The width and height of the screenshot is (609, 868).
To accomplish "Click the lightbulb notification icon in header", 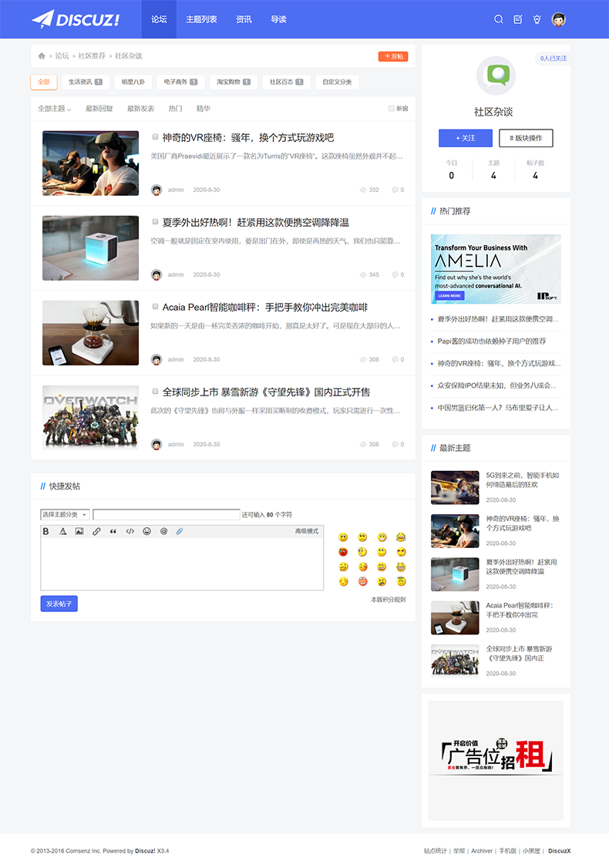I will [x=537, y=19].
